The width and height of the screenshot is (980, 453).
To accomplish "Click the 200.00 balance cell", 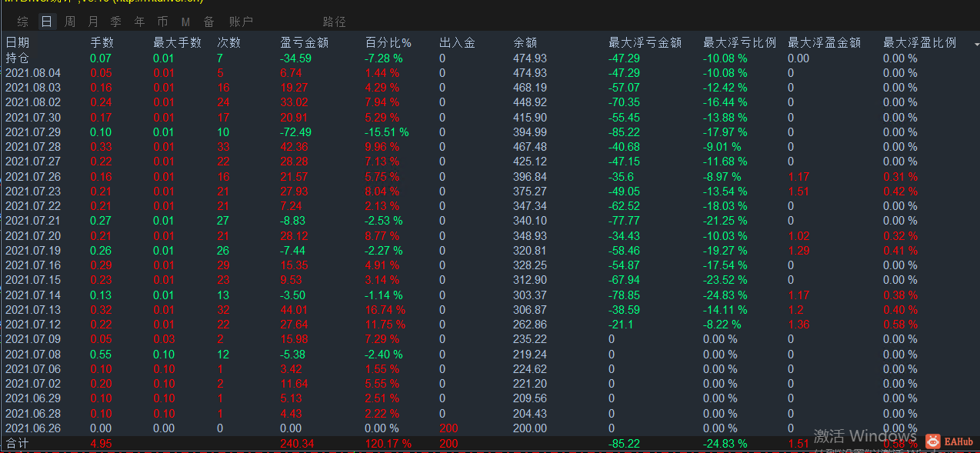I will (530, 428).
